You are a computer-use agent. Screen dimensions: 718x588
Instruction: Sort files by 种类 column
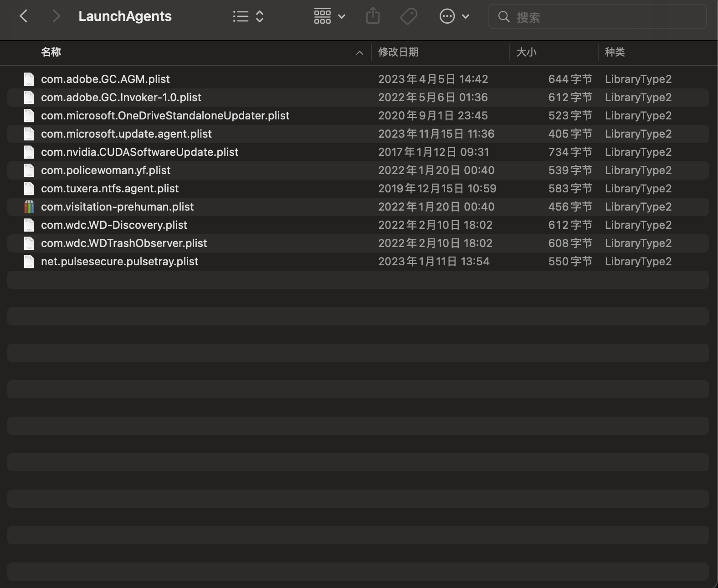point(615,52)
